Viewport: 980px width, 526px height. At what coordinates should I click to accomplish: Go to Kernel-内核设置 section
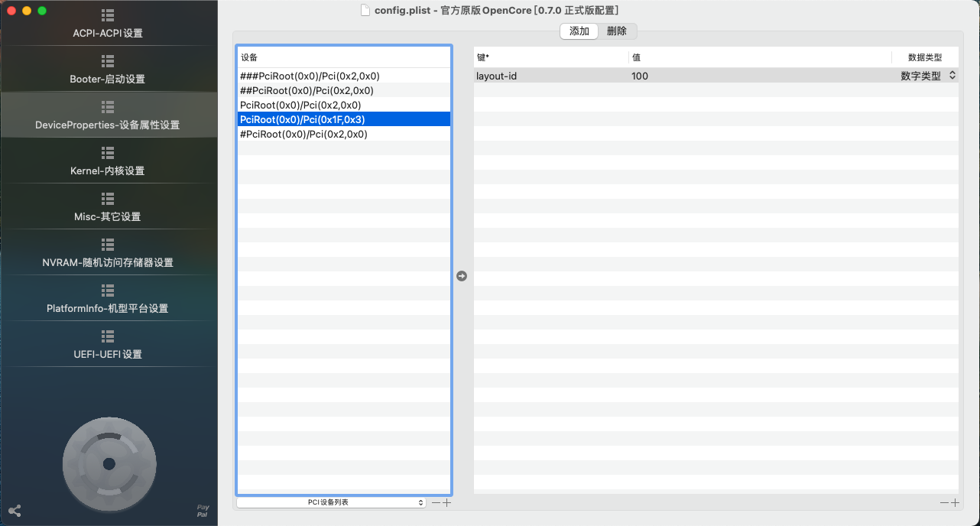tap(108, 161)
